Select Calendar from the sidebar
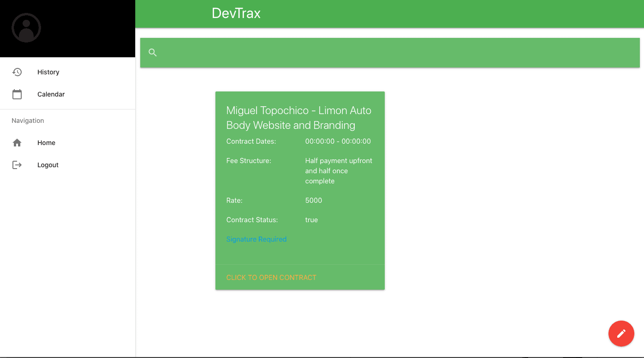This screenshot has height=358, width=644. (x=51, y=94)
